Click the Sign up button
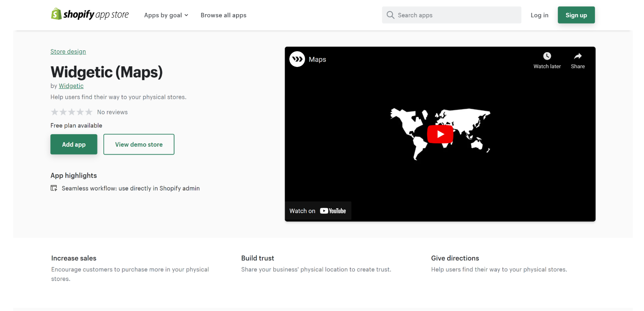The image size is (644, 311). 576,15
